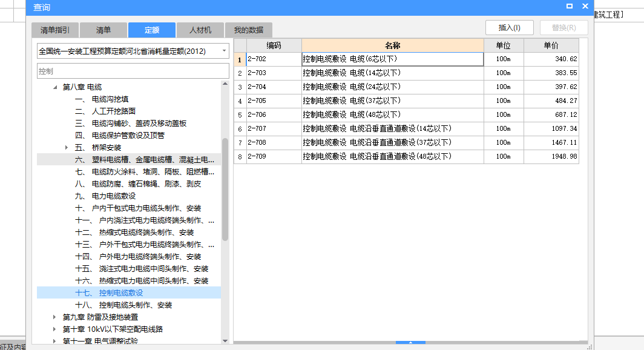Select row 控制电缆敷设 电缆(6芯以下)
The width and height of the screenshot is (644, 350).
coord(393,59)
